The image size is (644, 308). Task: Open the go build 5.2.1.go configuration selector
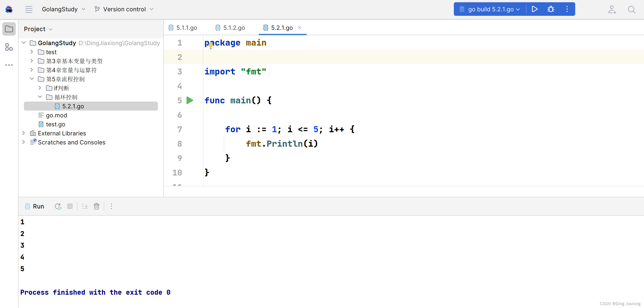point(490,9)
